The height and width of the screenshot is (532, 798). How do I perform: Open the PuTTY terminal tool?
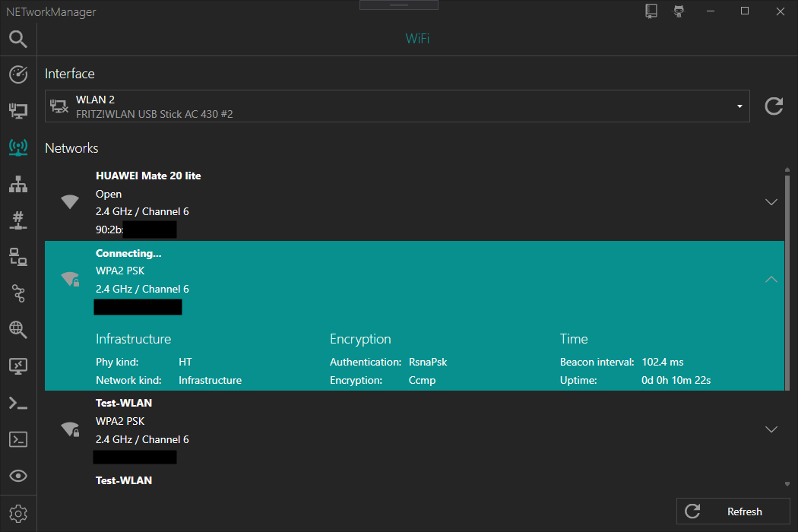click(x=17, y=439)
